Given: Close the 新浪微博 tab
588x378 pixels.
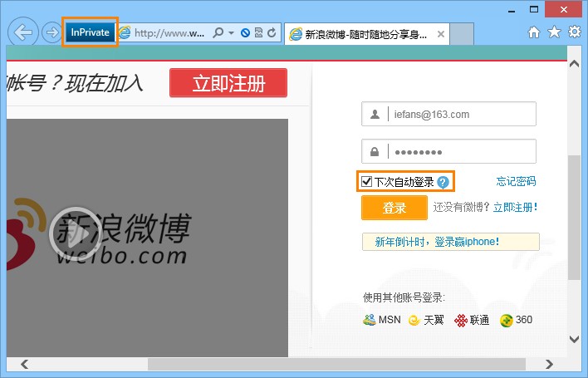Looking at the screenshot, I should pos(441,34).
